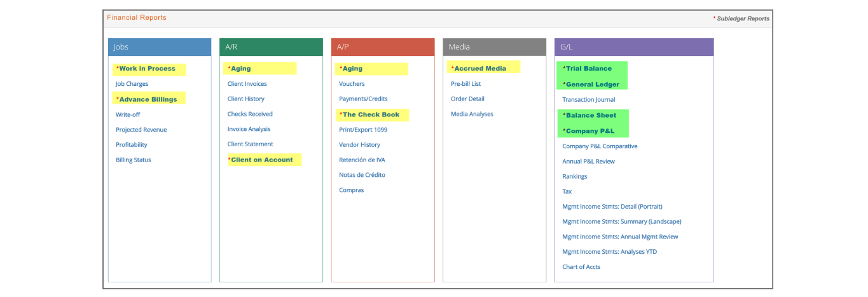Click the Financial Reports title
The height and width of the screenshot is (297, 868).
pyautogui.click(x=137, y=18)
